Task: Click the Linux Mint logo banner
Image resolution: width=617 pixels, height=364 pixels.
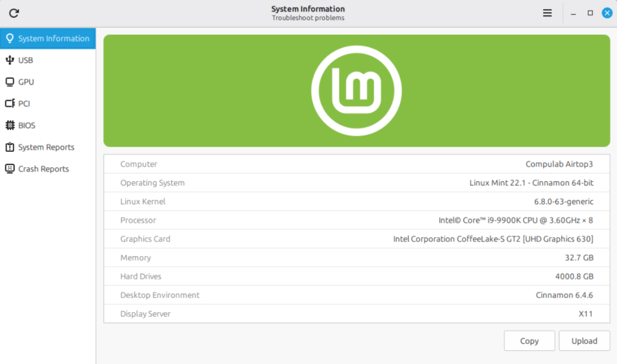Action: point(356,91)
